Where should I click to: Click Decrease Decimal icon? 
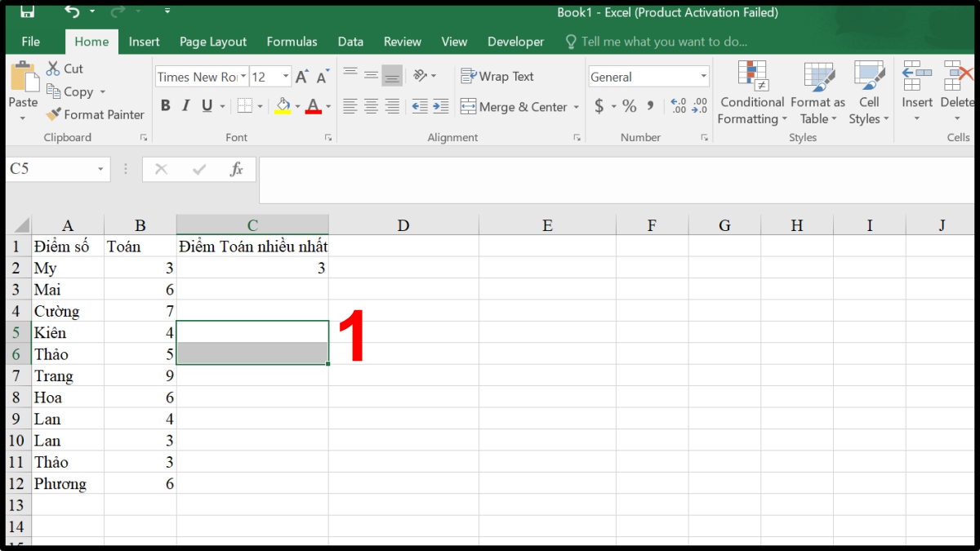[x=699, y=106]
